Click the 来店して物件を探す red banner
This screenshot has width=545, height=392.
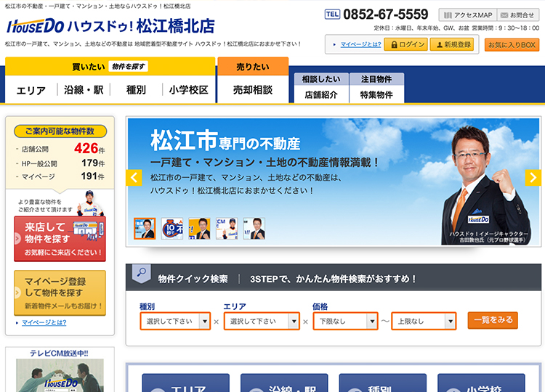60,239
